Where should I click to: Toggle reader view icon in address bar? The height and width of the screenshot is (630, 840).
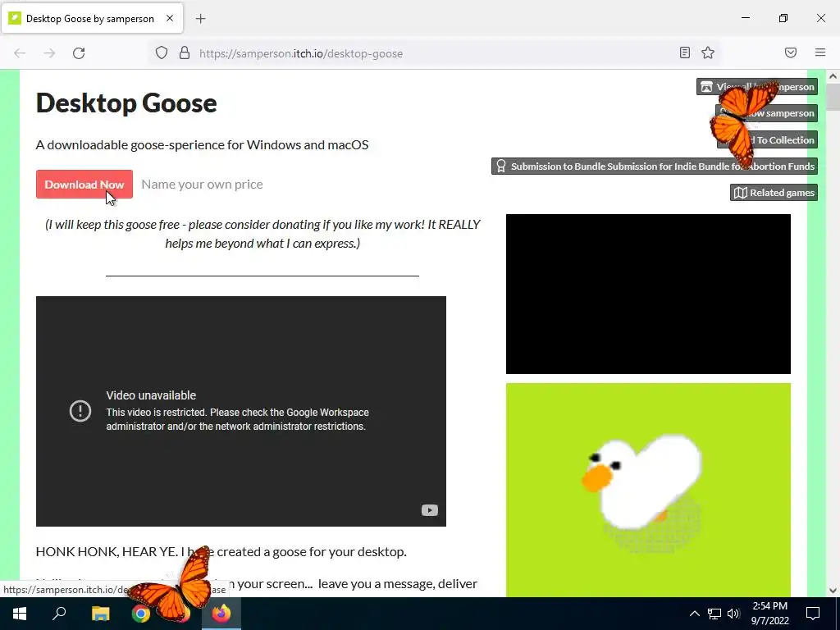(x=685, y=52)
